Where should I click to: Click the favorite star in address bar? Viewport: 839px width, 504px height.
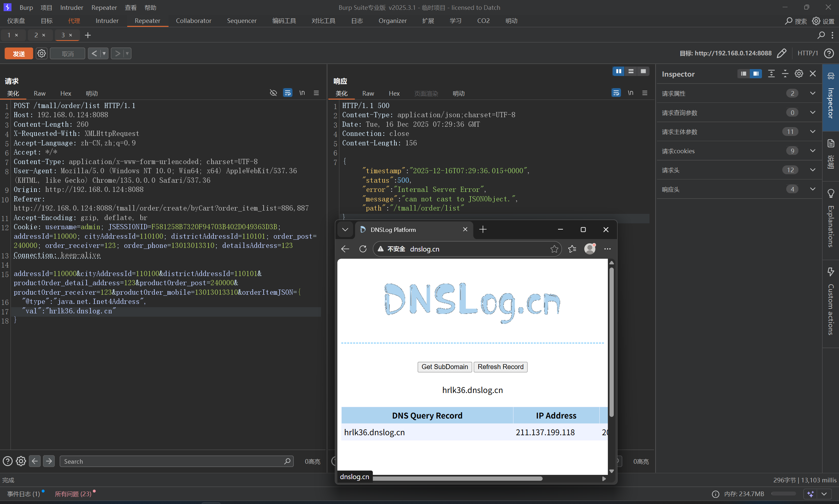[x=554, y=249]
